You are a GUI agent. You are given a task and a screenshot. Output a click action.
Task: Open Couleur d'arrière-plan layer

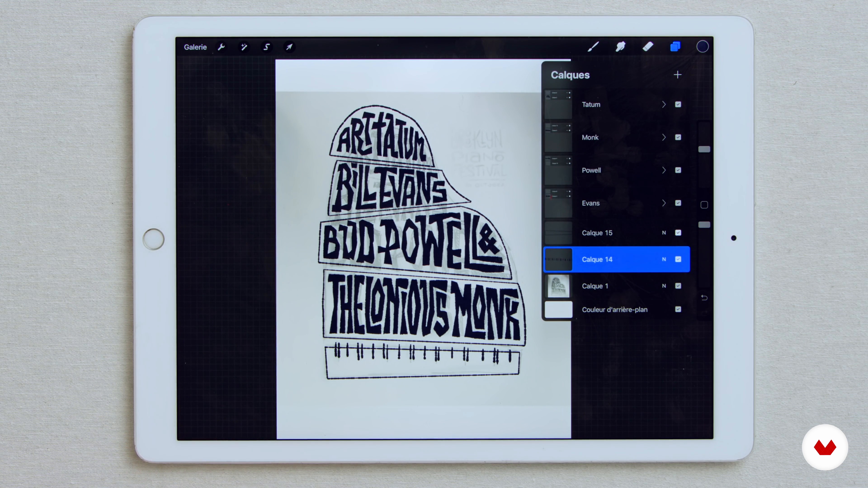tap(617, 309)
